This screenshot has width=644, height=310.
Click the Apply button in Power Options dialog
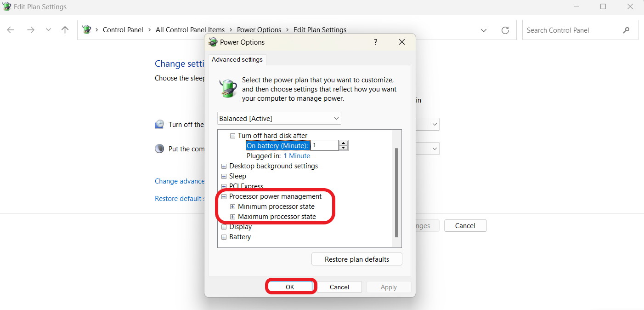point(389,287)
